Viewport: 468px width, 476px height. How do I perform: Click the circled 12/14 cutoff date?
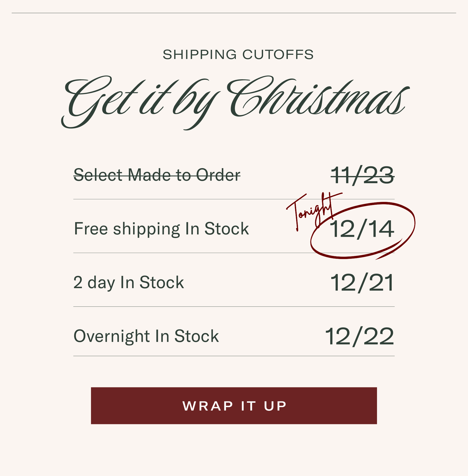(361, 229)
